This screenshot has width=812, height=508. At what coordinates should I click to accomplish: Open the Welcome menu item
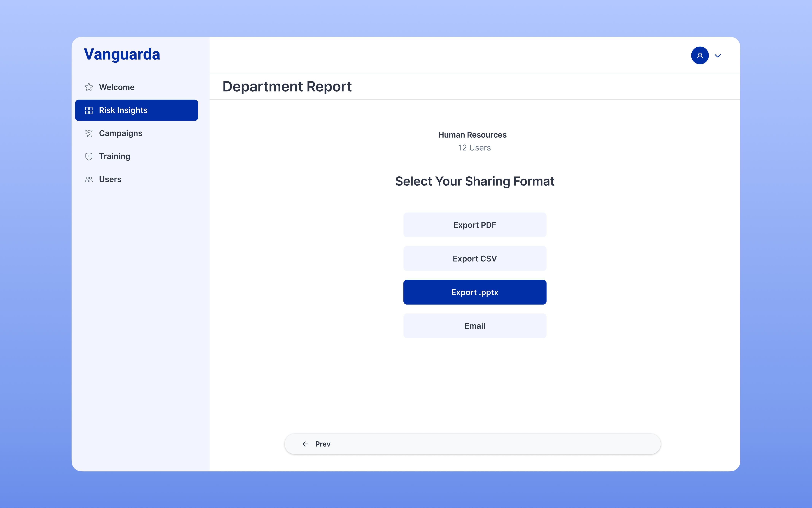(x=116, y=87)
